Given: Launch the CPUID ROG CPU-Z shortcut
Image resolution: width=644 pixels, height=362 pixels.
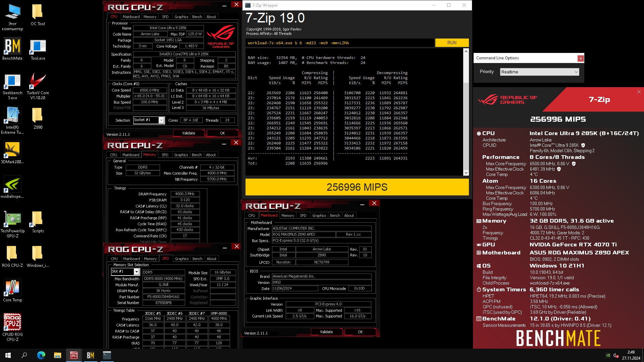Looking at the screenshot, I should [12, 327].
